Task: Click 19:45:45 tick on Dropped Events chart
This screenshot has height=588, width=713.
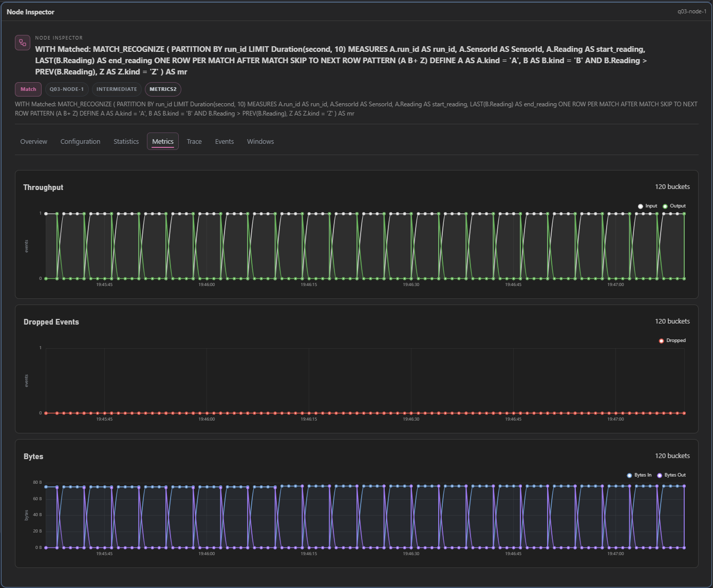Action: click(x=104, y=419)
